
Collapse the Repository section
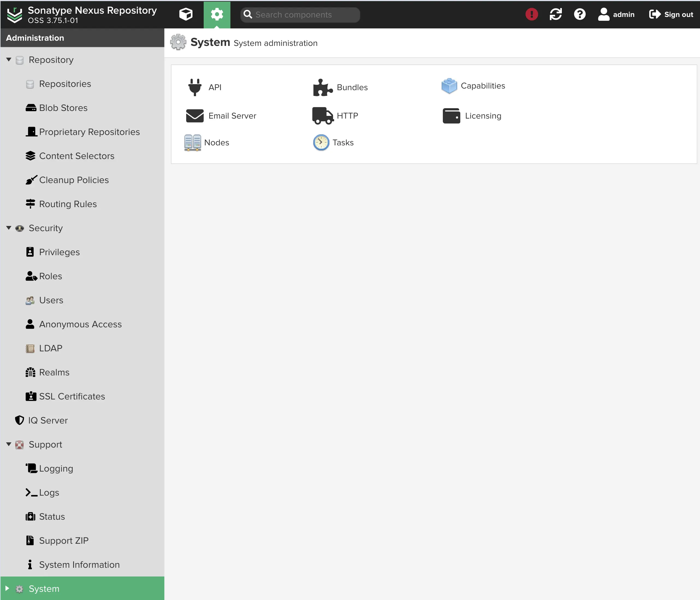(8, 59)
